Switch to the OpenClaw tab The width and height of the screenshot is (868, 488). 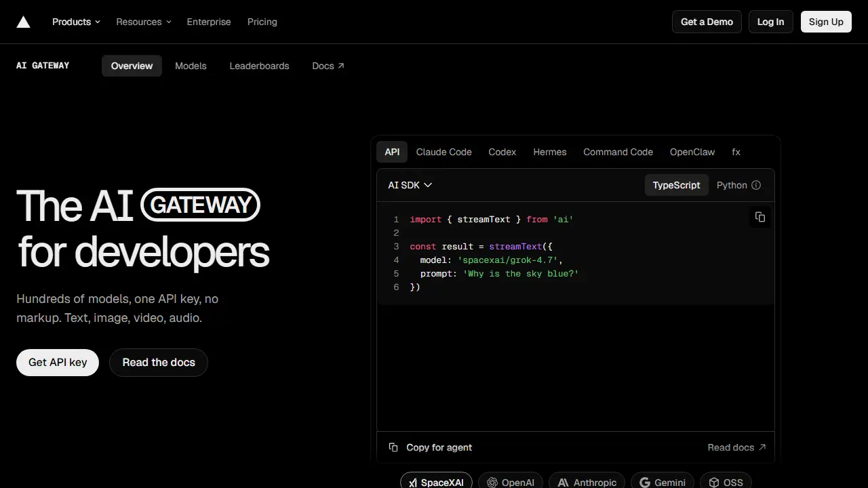(x=692, y=152)
